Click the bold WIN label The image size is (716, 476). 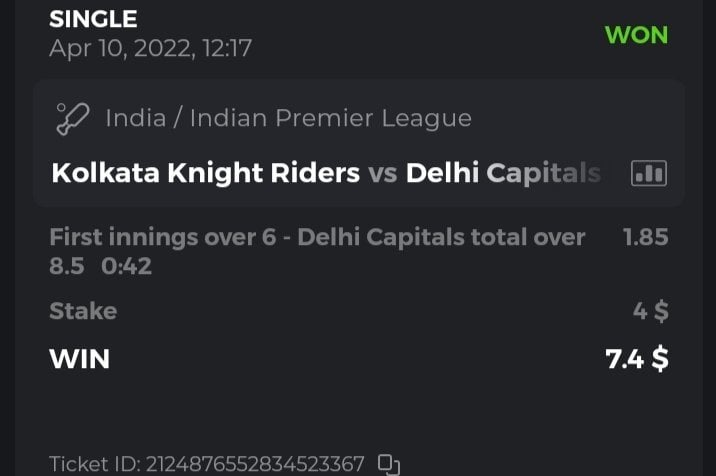pyautogui.click(x=79, y=358)
